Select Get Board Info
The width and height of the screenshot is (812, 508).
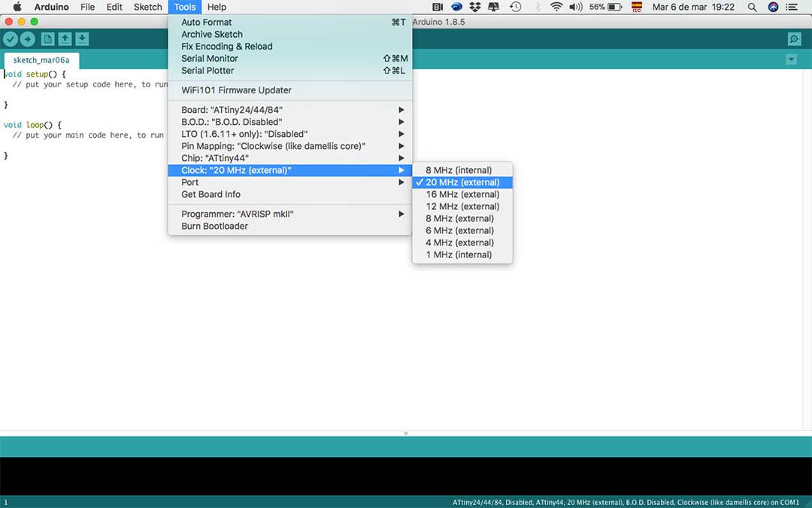[x=290, y=194]
